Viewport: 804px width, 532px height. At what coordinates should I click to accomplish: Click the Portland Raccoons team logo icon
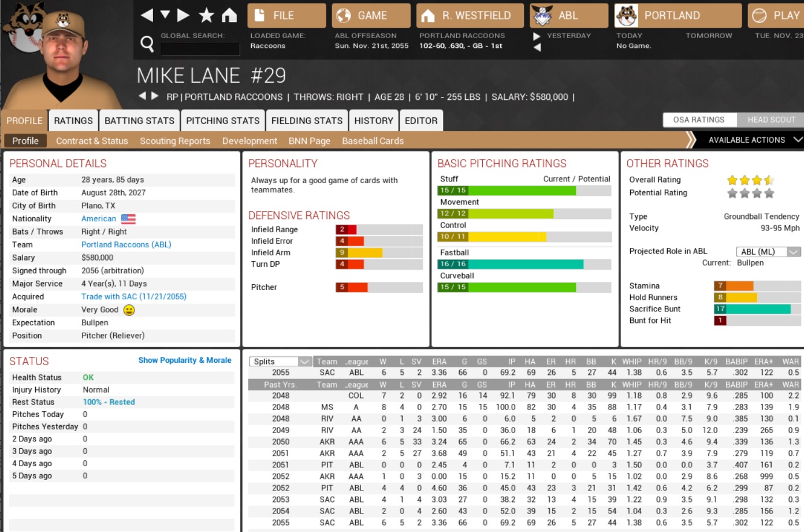[626, 16]
